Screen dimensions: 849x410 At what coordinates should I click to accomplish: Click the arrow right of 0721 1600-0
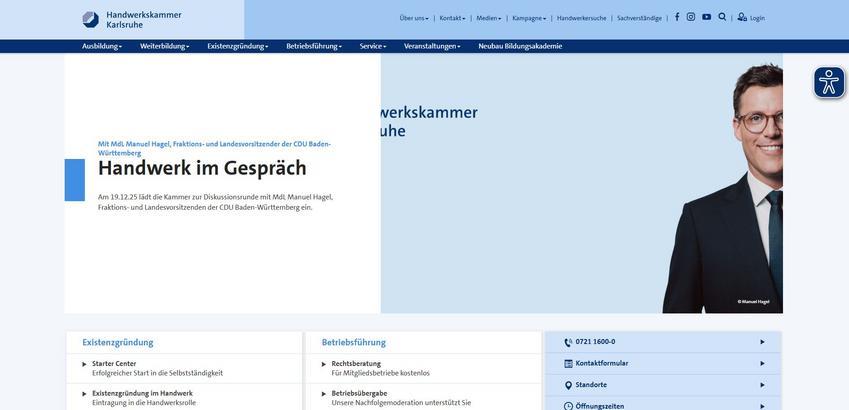coord(762,342)
